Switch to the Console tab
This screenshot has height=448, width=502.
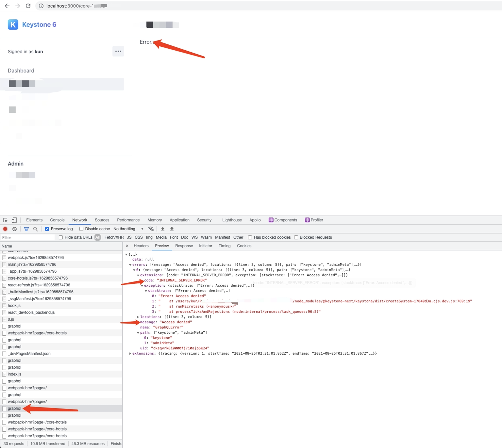click(57, 220)
